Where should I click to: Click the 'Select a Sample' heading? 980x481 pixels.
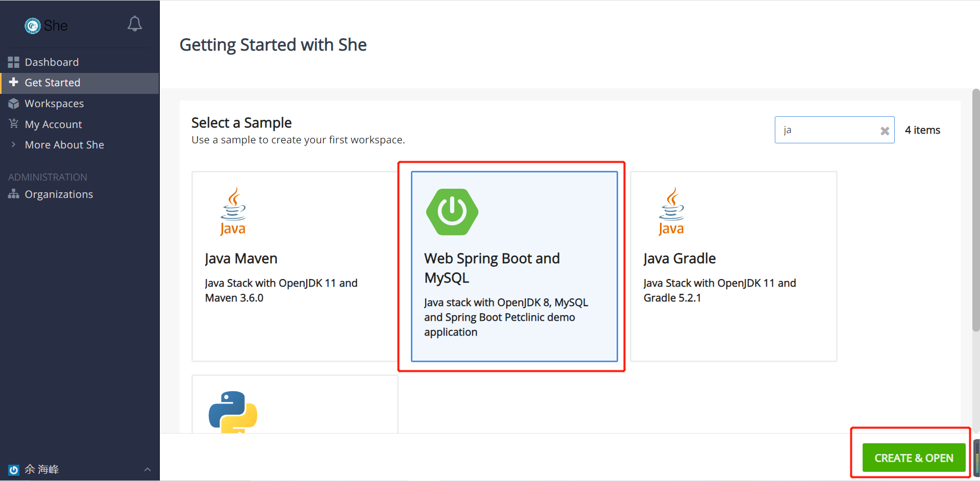click(241, 123)
